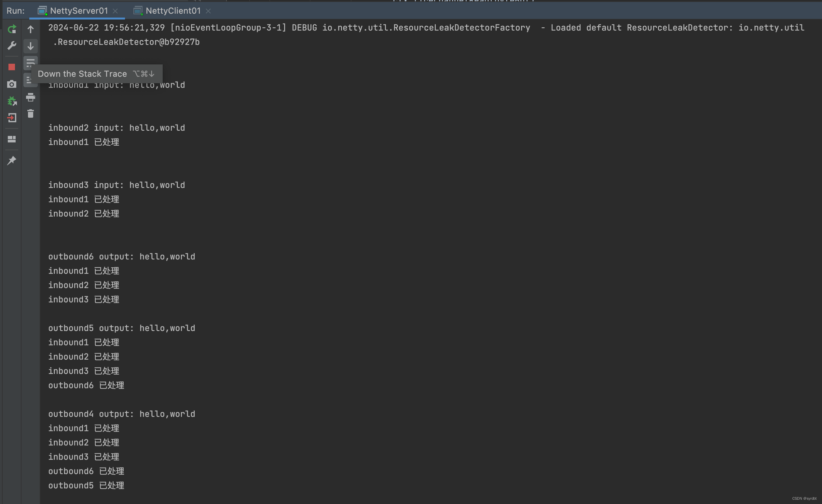Click 'outbound6 已处理' under outbound4 output
This screenshot has width=822, height=504.
pyautogui.click(x=86, y=471)
